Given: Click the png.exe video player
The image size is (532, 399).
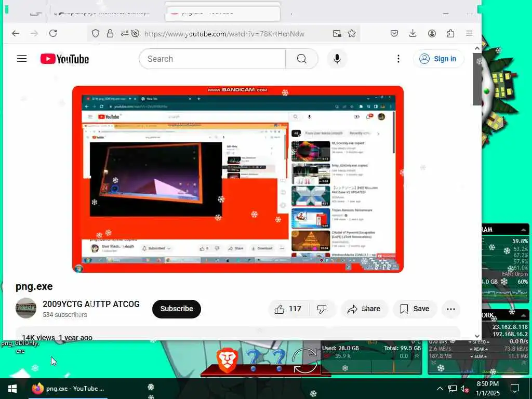Looking at the screenshot, I should (238, 179).
